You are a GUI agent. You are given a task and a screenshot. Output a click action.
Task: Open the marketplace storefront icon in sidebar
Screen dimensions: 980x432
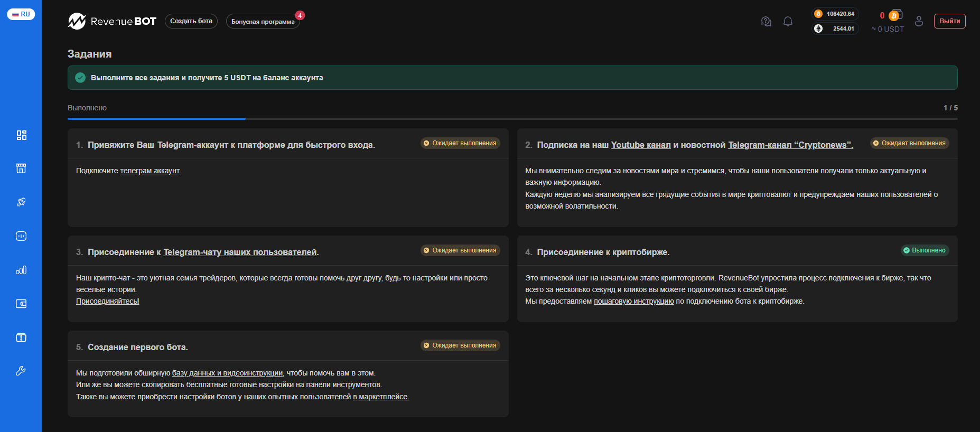(x=21, y=168)
